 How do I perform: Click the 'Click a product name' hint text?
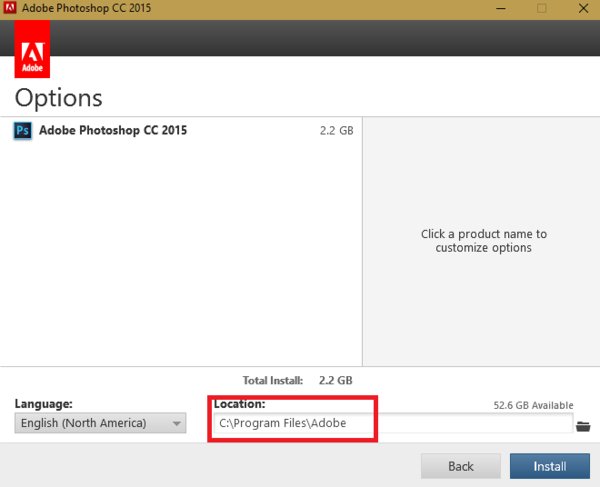(x=484, y=241)
